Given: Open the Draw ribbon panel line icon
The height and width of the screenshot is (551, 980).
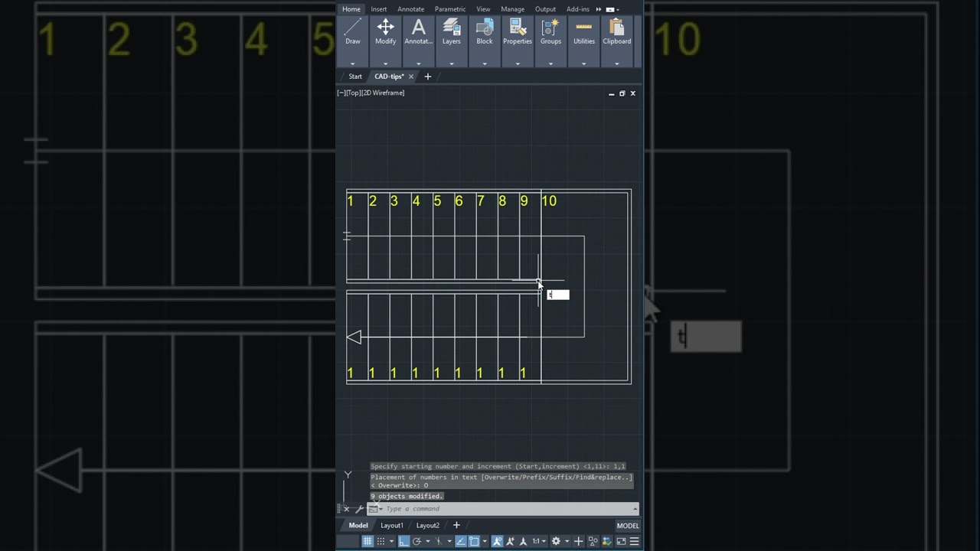Looking at the screenshot, I should click(x=352, y=28).
